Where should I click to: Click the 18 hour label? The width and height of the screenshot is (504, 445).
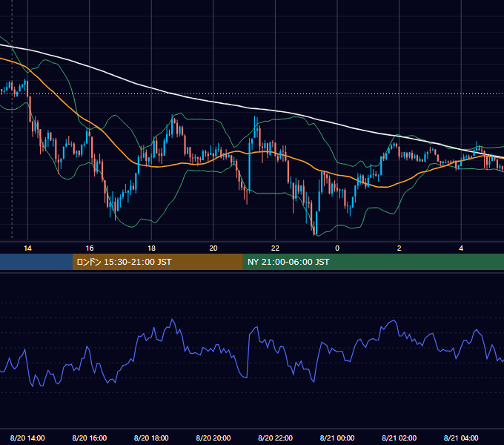pyautogui.click(x=151, y=248)
